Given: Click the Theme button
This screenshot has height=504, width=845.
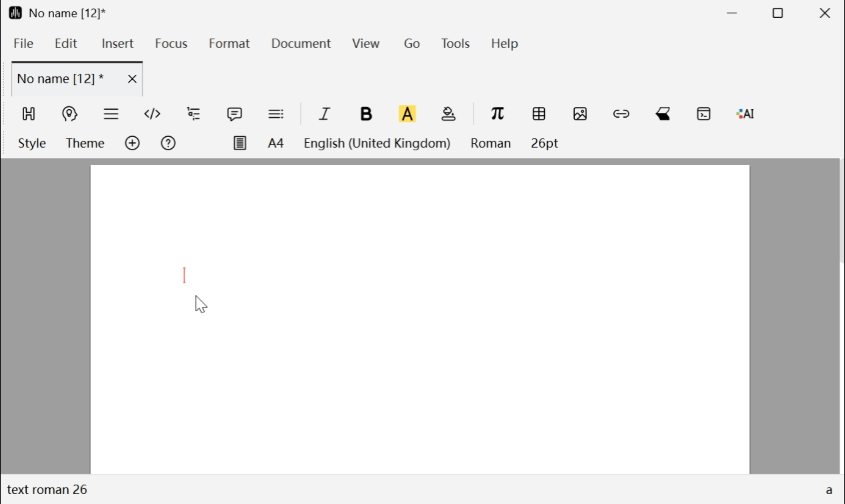Looking at the screenshot, I should [x=85, y=143].
